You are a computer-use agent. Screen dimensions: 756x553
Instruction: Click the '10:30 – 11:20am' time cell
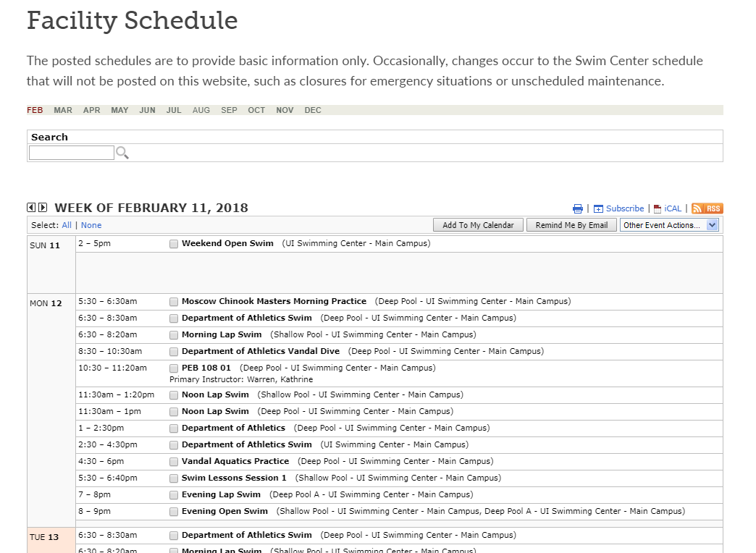113,368
